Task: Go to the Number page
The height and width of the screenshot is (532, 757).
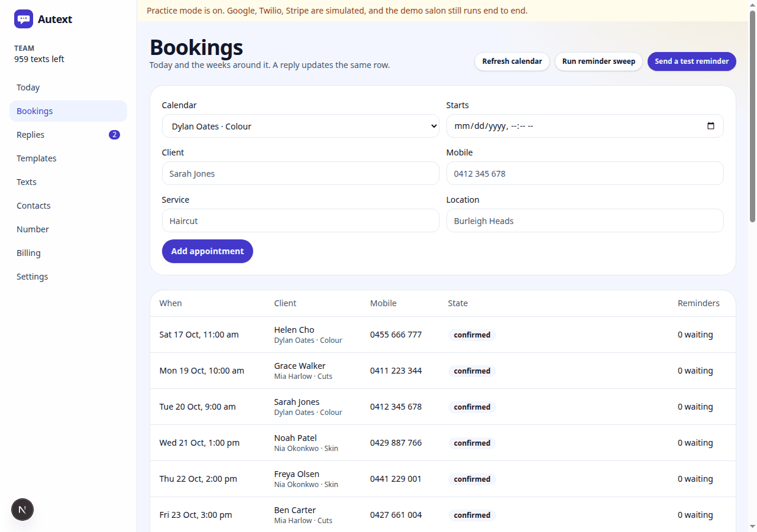Action: coord(68,229)
